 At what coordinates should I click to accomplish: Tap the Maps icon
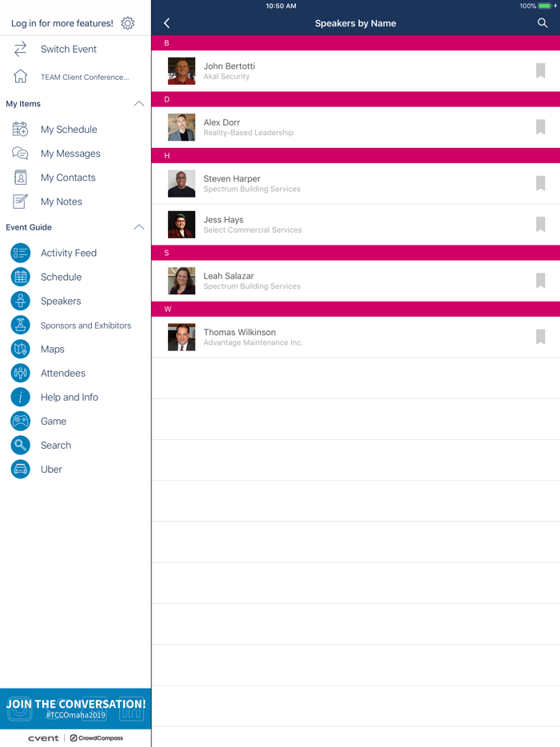(x=21, y=349)
